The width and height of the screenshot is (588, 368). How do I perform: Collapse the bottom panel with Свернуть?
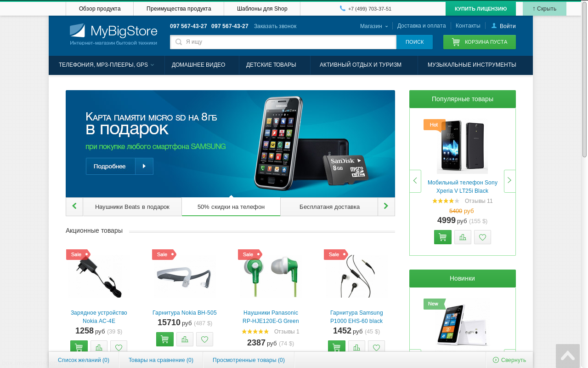pos(509,360)
